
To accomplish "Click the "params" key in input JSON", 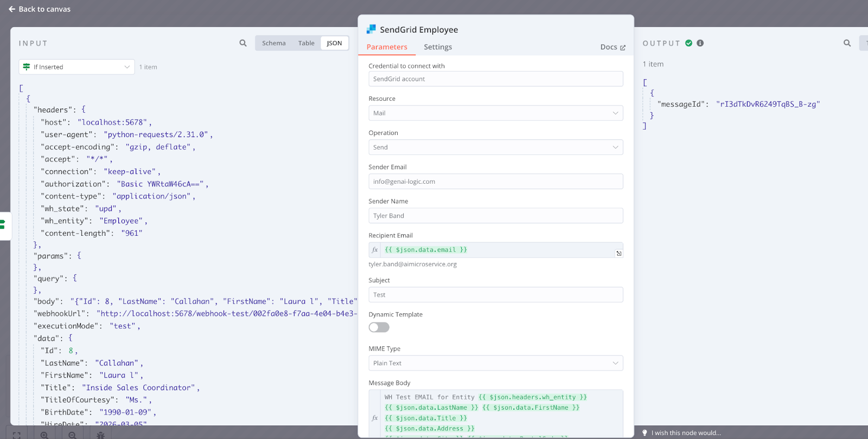I will pos(53,255).
